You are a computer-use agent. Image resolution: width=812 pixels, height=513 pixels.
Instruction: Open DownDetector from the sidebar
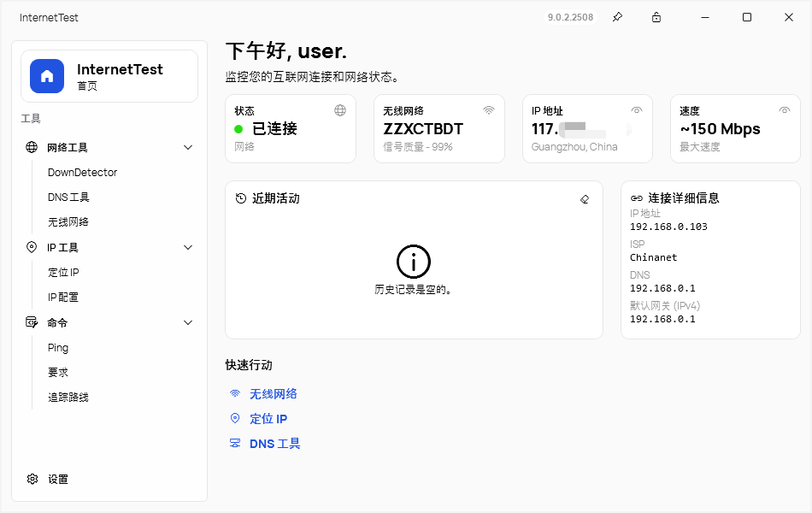(82, 173)
